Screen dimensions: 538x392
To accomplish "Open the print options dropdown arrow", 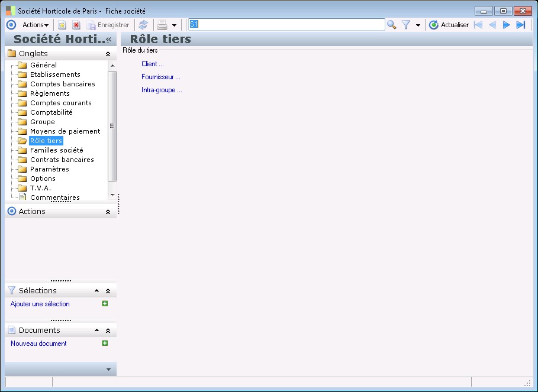I will (174, 25).
